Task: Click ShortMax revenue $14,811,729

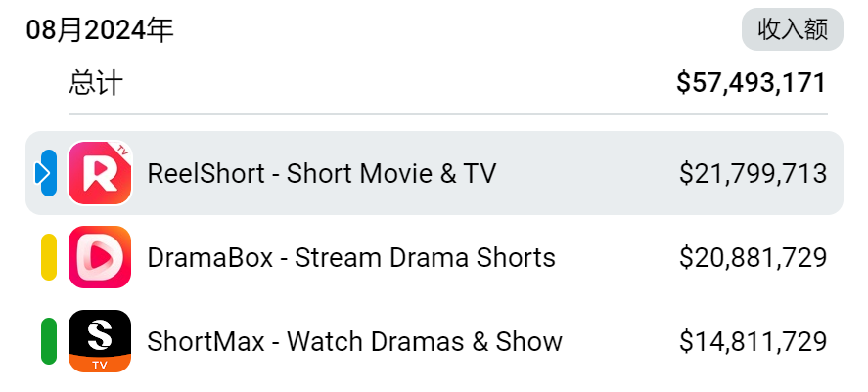Action: 753,342
